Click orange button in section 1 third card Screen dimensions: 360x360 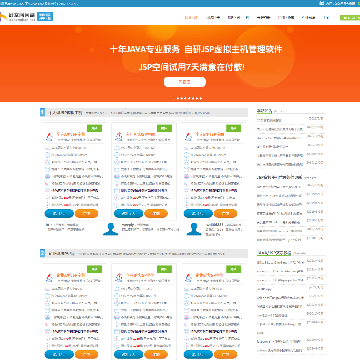point(226,214)
